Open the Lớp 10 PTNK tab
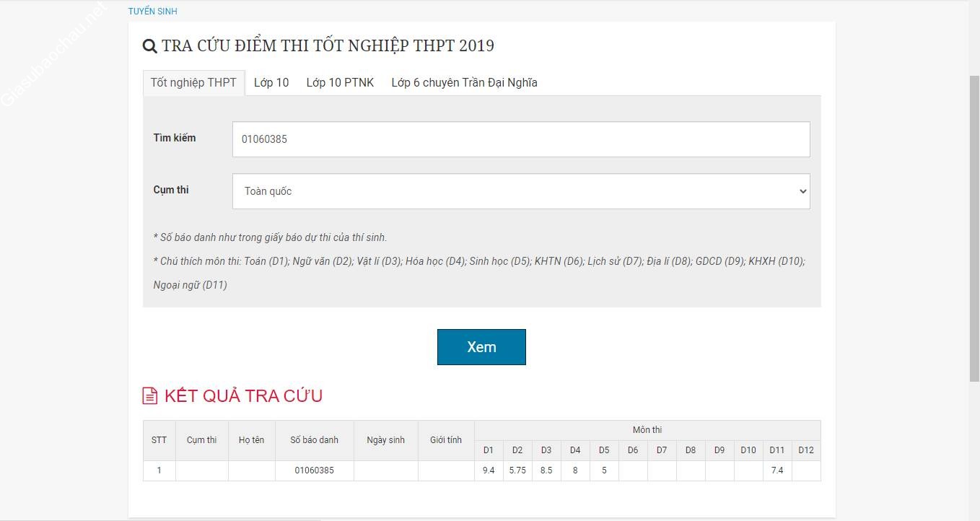980x521 pixels. coord(340,83)
